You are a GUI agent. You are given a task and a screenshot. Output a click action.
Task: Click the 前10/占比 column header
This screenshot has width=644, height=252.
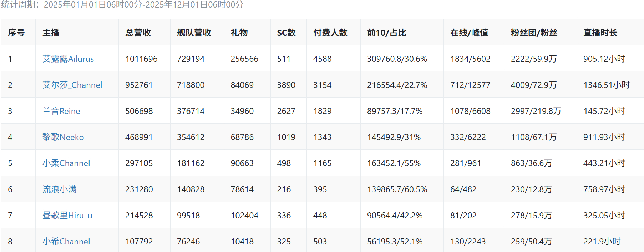click(386, 33)
